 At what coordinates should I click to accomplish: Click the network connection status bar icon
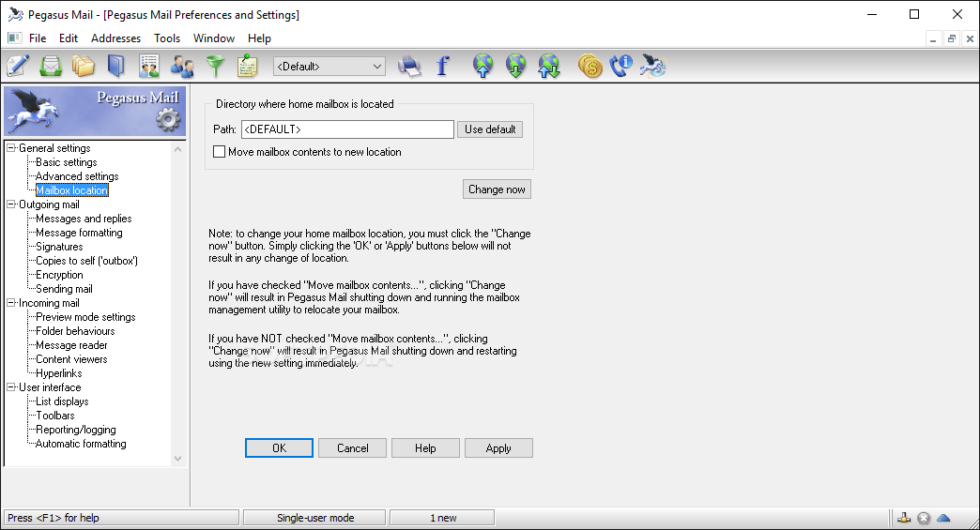pyautogui.click(x=904, y=518)
